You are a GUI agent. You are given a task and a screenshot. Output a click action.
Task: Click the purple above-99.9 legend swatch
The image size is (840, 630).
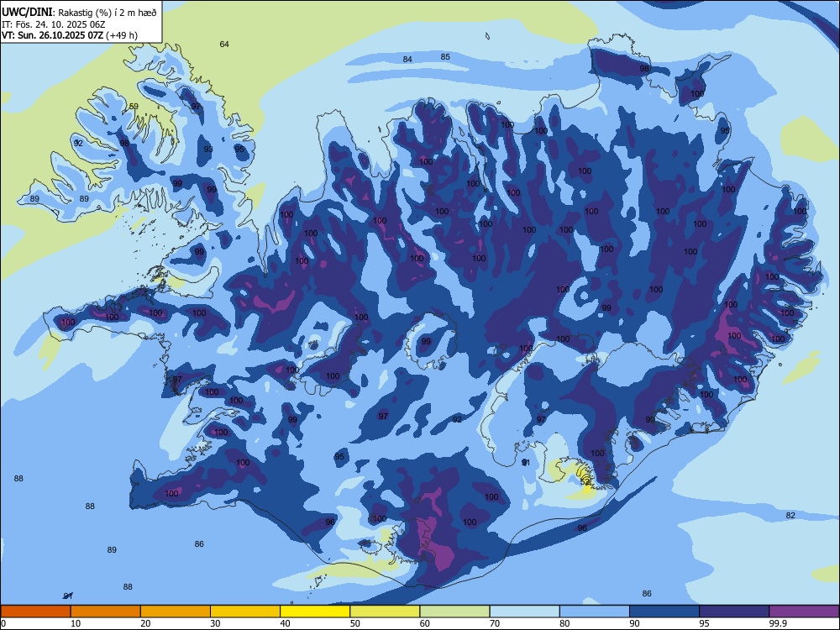804,612
